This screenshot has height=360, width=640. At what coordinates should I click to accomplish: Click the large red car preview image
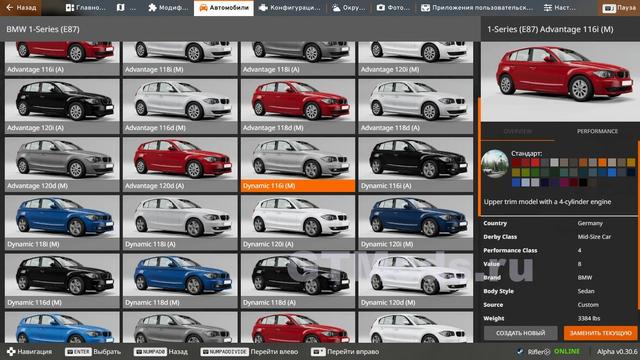point(560,81)
